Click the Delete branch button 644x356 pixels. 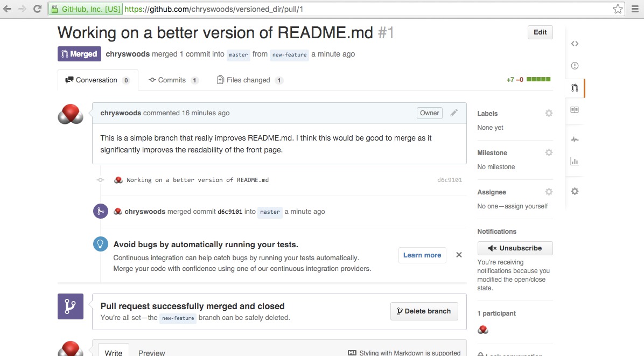(424, 311)
